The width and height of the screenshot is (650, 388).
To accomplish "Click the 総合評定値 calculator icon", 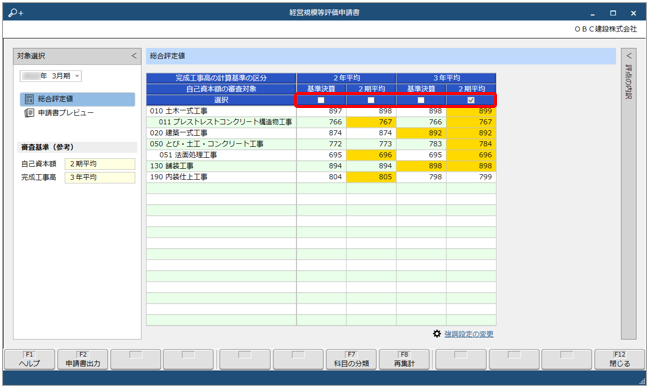I will click(x=29, y=99).
